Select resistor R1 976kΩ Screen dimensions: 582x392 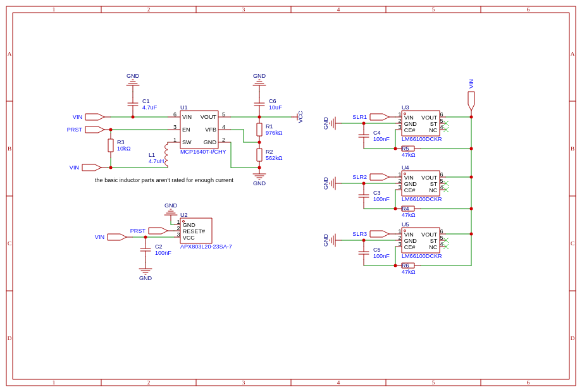tap(259, 130)
